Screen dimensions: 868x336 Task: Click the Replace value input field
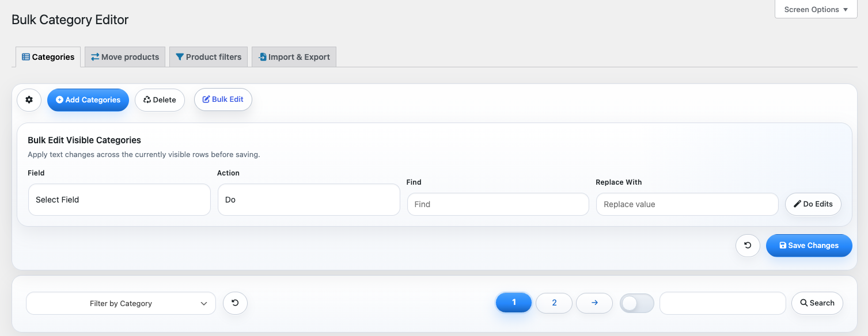pos(687,204)
